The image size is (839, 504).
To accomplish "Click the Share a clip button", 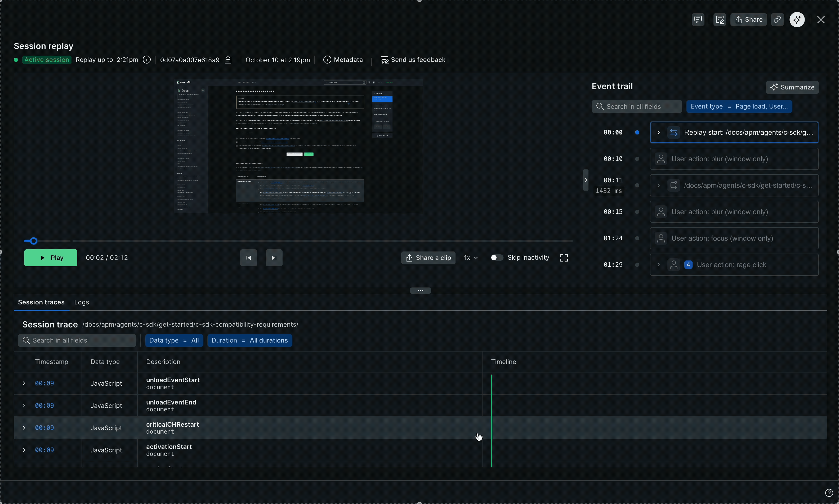I will [x=428, y=258].
